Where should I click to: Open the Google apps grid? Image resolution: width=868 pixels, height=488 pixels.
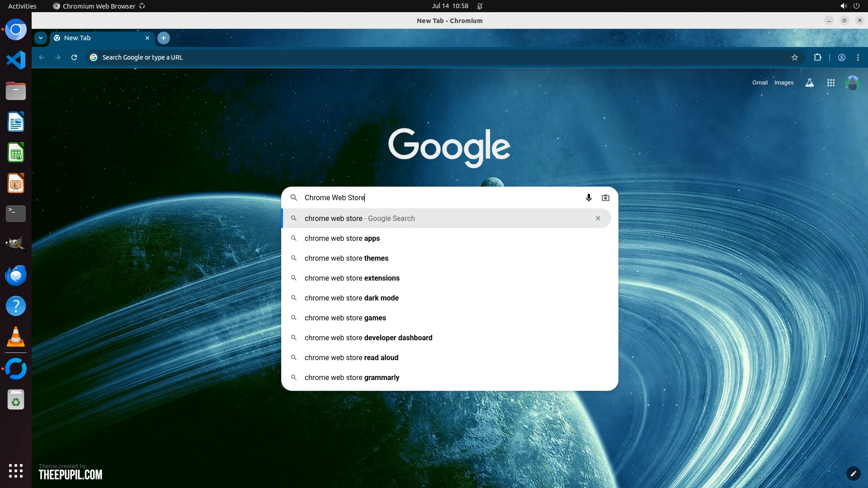(x=830, y=83)
